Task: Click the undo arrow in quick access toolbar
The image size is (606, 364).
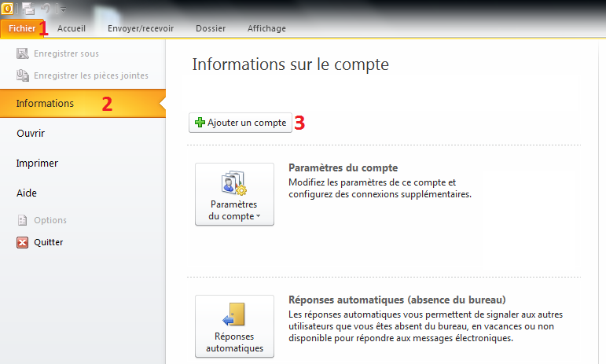Action: coord(46,8)
